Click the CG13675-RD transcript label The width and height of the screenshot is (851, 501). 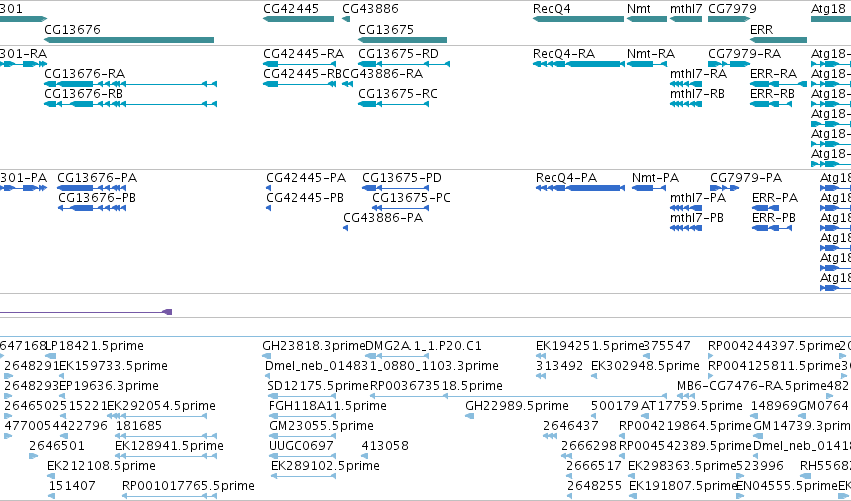(398, 53)
